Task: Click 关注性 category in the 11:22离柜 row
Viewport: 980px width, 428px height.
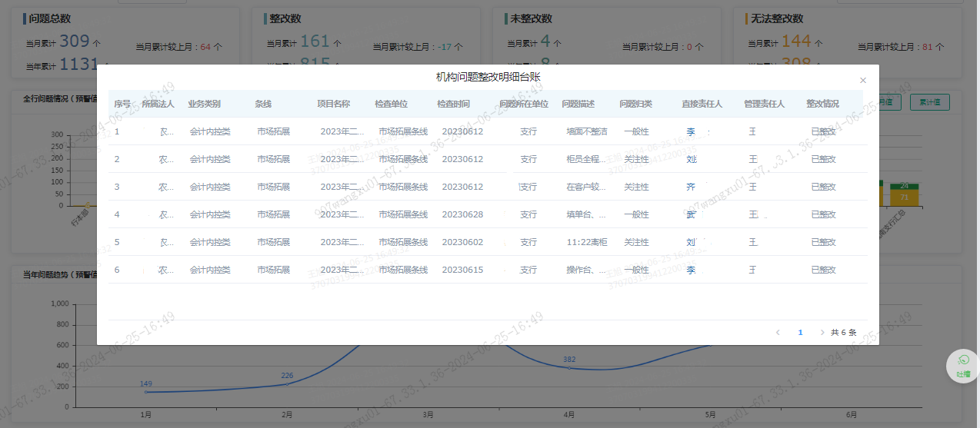Action: coord(636,242)
